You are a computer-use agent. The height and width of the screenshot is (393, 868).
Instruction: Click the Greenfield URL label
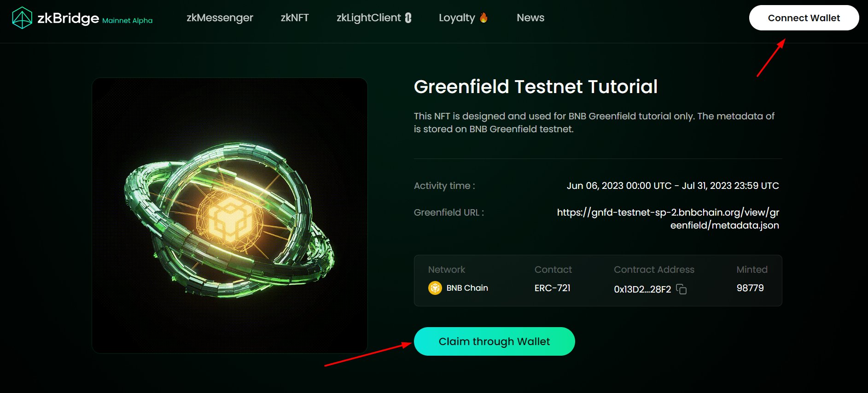pyautogui.click(x=449, y=212)
